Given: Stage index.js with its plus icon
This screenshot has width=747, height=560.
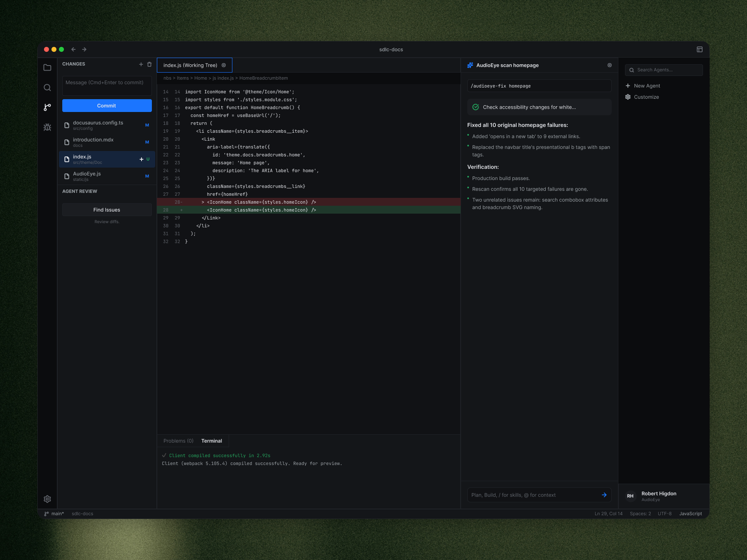Looking at the screenshot, I should [x=141, y=159].
